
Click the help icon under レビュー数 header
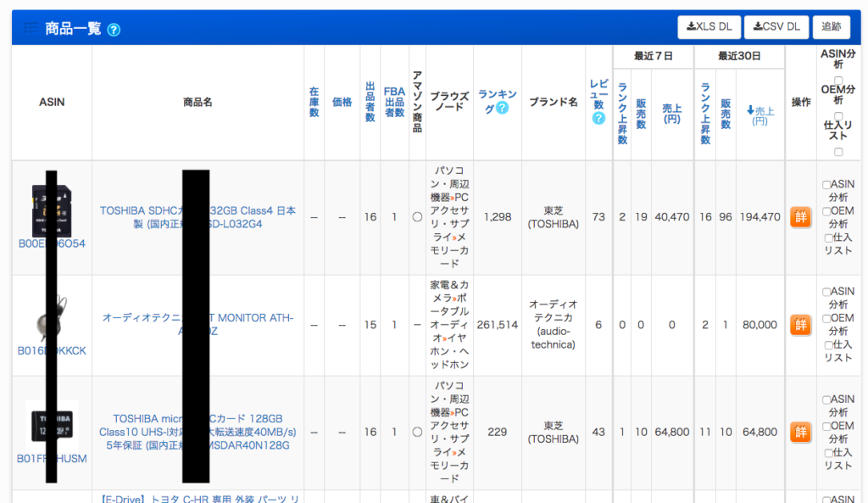tap(598, 118)
